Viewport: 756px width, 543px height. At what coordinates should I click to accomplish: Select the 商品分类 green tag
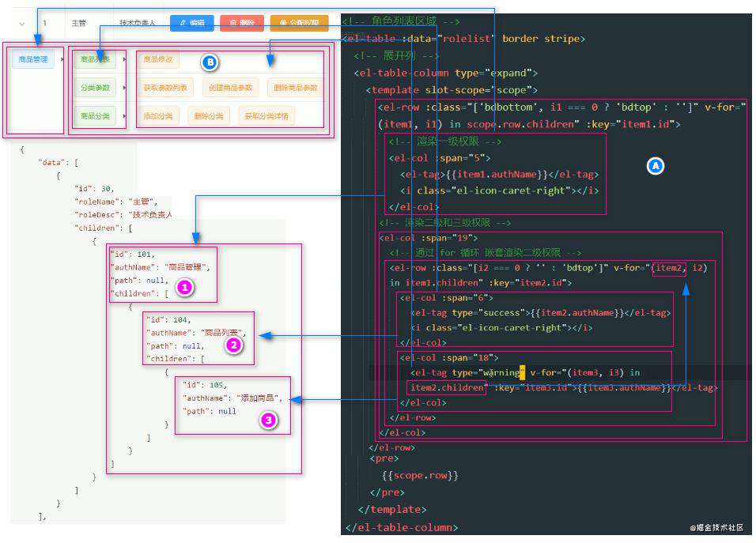tap(95, 116)
